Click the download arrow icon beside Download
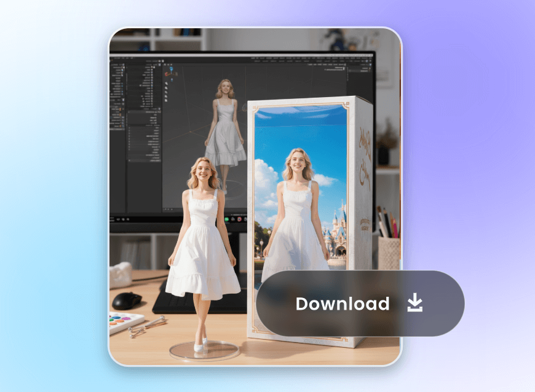The width and height of the screenshot is (535, 392). 416,302
